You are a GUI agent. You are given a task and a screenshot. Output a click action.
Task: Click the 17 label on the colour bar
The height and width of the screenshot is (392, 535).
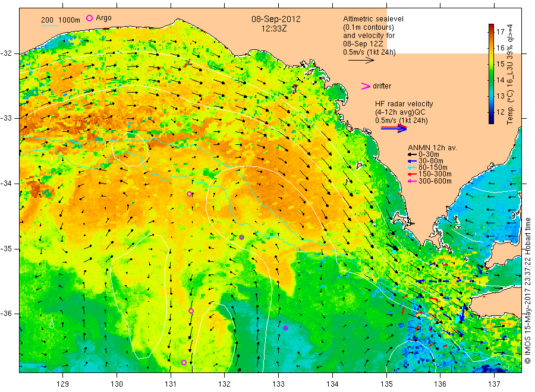coord(500,32)
